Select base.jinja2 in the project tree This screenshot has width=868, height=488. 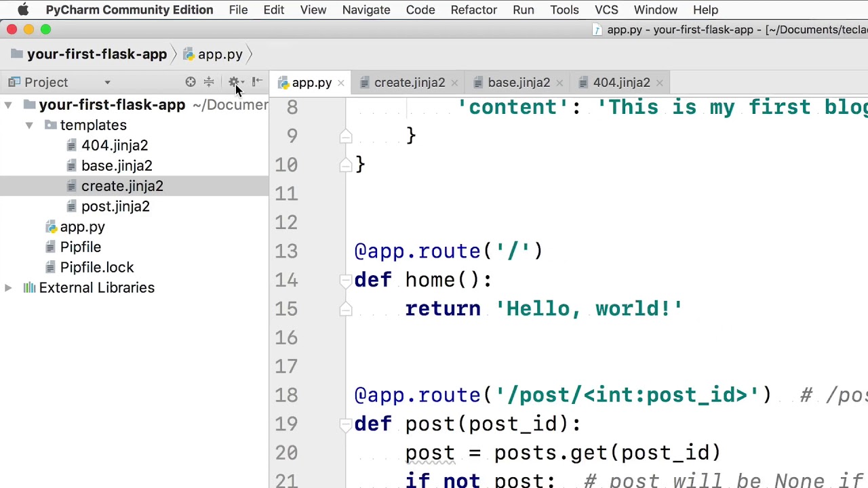117,166
